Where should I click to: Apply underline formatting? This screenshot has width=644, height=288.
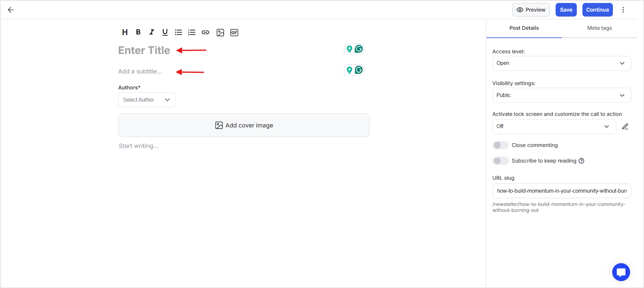coord(165,32)
